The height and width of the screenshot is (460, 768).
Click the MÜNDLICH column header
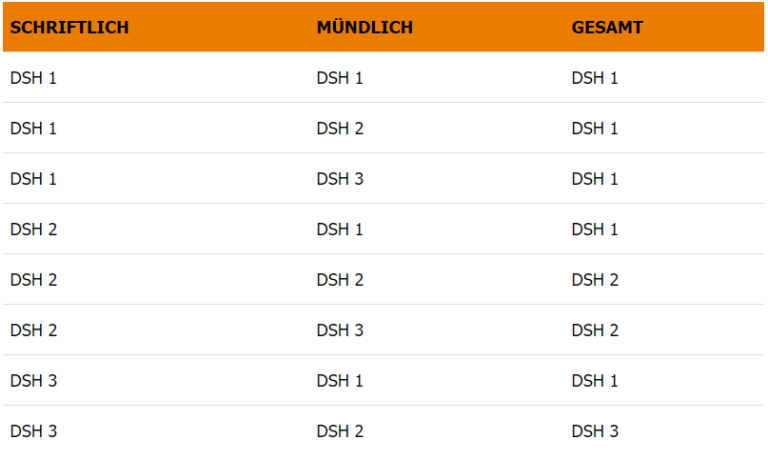click(364, 28)
